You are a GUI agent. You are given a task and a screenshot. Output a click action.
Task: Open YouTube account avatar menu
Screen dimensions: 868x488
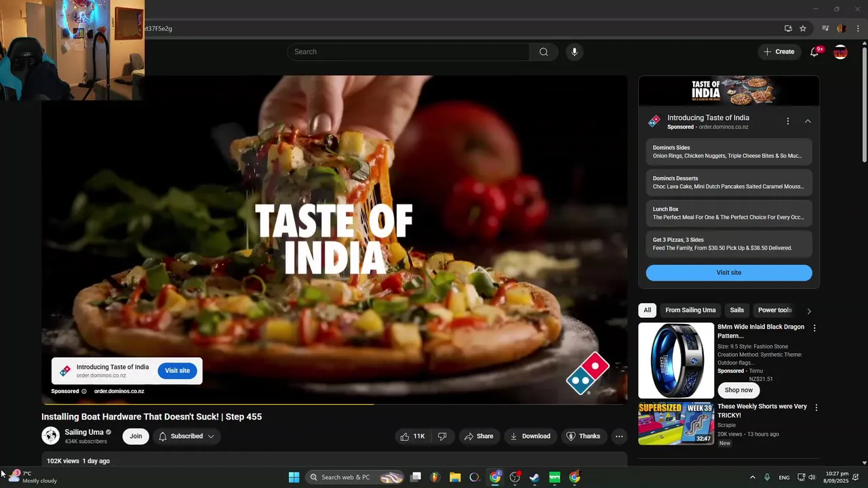click(840, 52)
